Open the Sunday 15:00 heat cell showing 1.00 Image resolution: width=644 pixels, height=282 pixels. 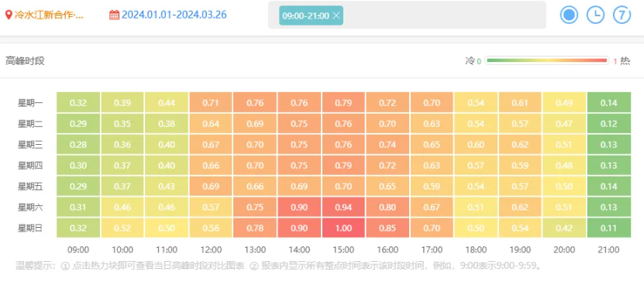pos(343,228)
